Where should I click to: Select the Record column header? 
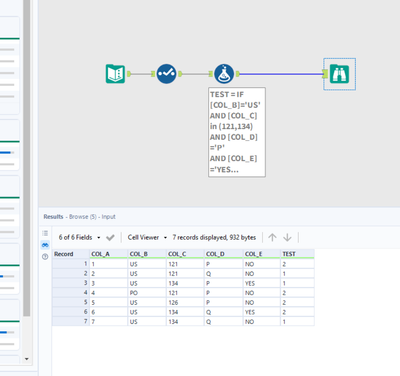click(71, 254)
